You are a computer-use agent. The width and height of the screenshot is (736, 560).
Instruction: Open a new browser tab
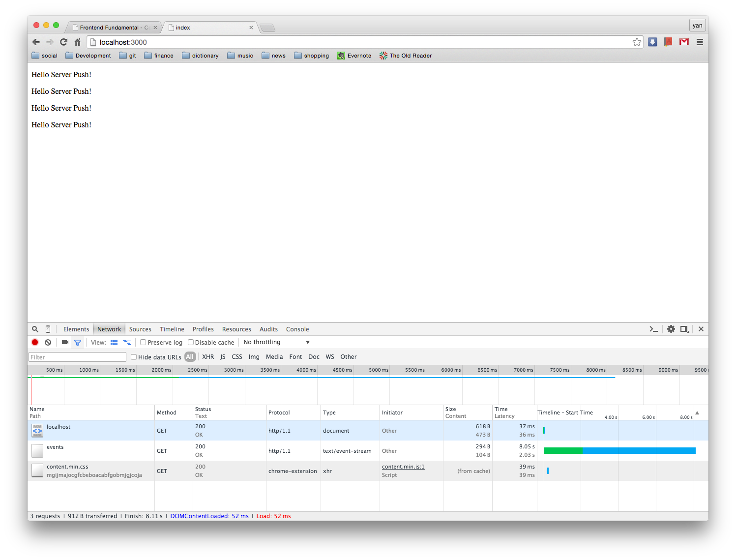point(267,28)
